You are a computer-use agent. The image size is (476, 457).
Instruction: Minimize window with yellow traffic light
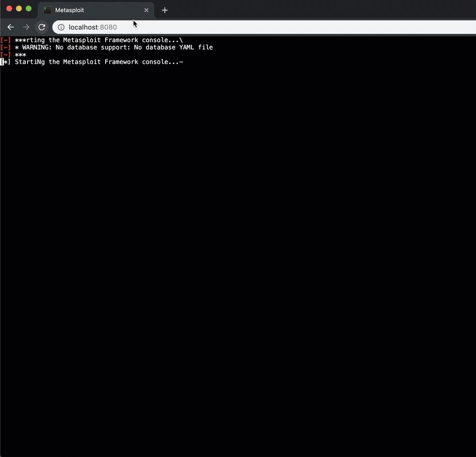tap(19, 9)
